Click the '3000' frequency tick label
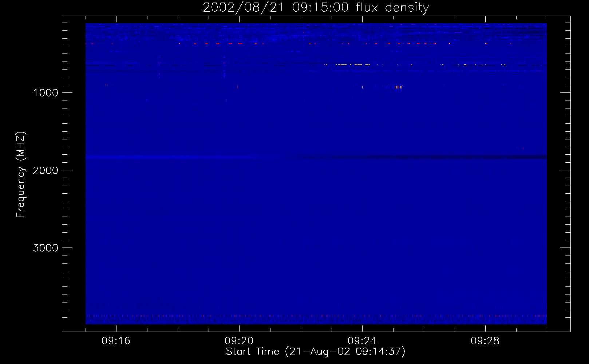The height and width of the screenshot is (364, 589). point(46,248)
